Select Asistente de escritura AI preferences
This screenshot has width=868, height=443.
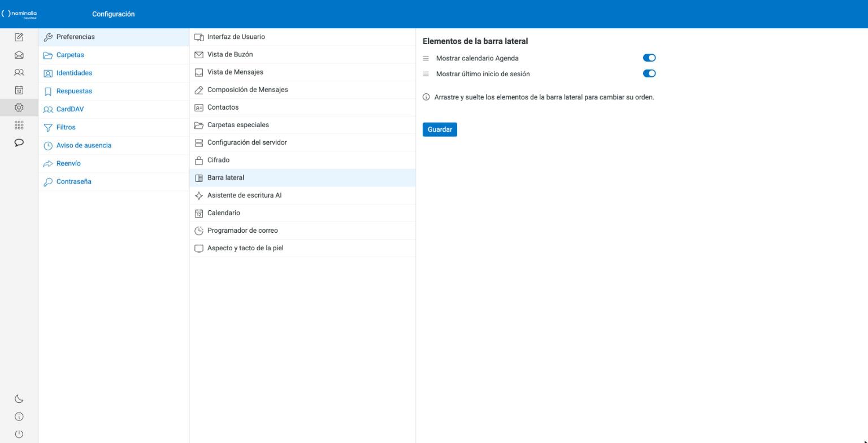(x=302, y=195)
